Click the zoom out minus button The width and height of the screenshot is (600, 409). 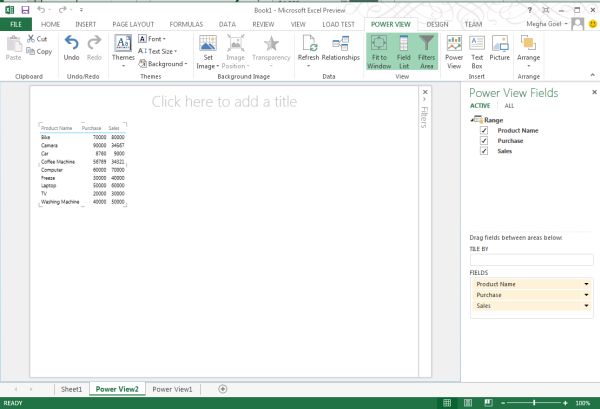pyautogui.click(x=503, y=403)
